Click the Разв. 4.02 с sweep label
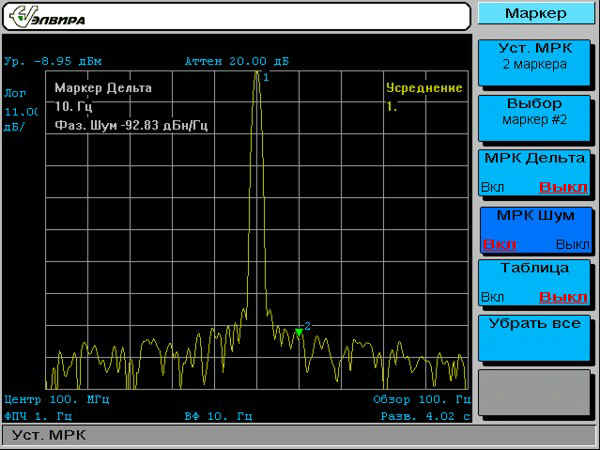 [426, 416]
